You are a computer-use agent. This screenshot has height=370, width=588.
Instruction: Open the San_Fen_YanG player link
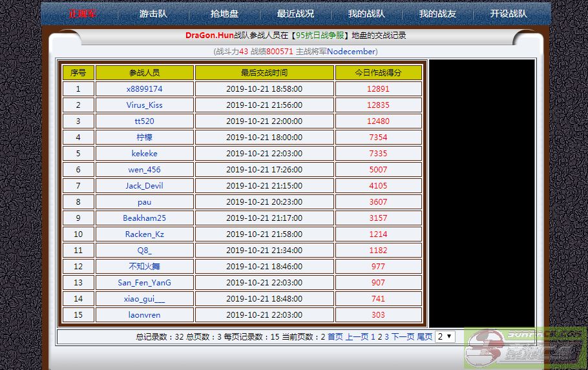pos(144,283)
